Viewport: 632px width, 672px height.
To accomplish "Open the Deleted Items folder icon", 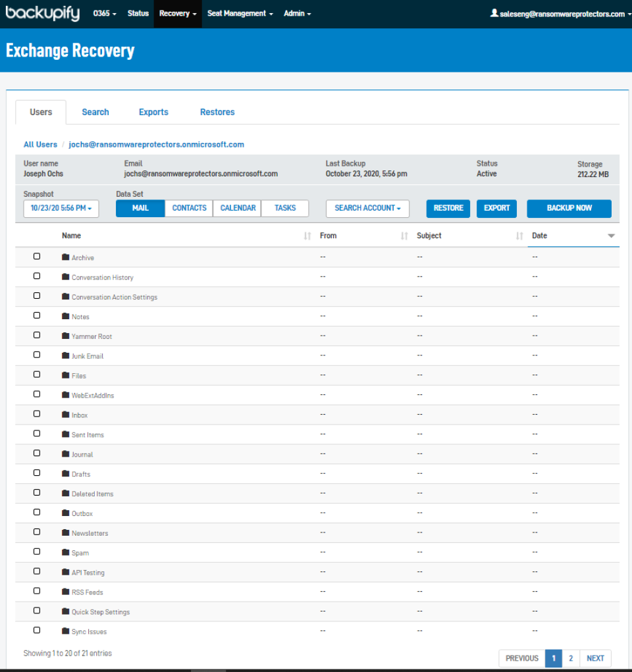I will 65,493.
